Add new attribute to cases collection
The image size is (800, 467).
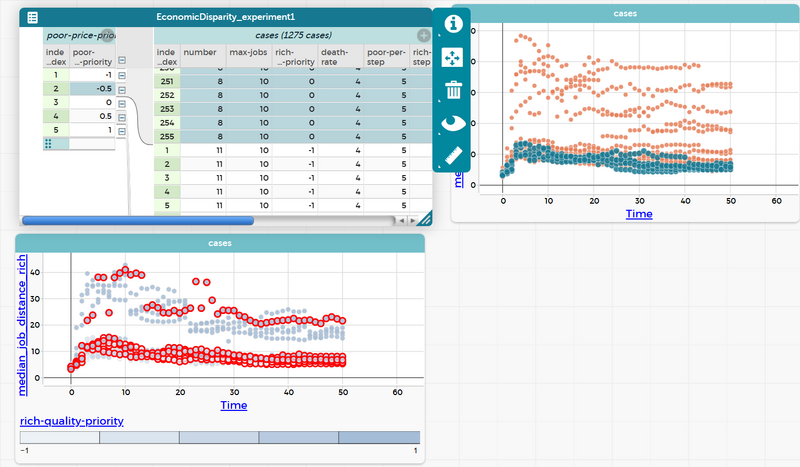pos(423,36)
